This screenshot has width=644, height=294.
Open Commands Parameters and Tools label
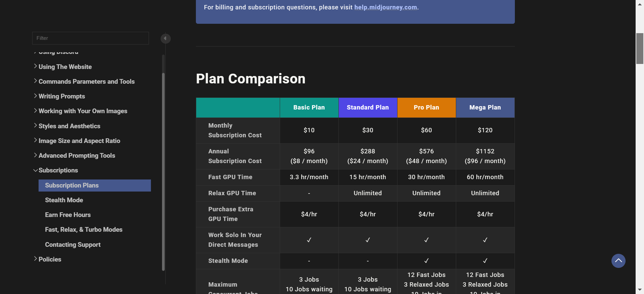87,82
